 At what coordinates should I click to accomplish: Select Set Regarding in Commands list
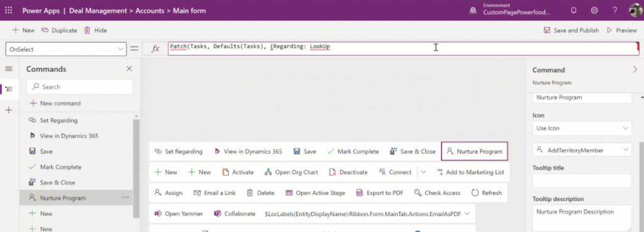pos(76,120)
